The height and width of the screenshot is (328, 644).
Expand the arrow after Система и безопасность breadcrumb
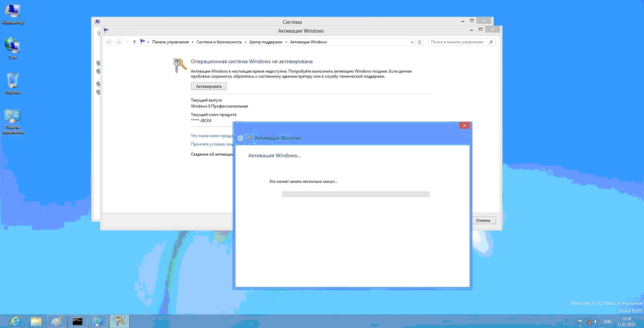point(246,42)
